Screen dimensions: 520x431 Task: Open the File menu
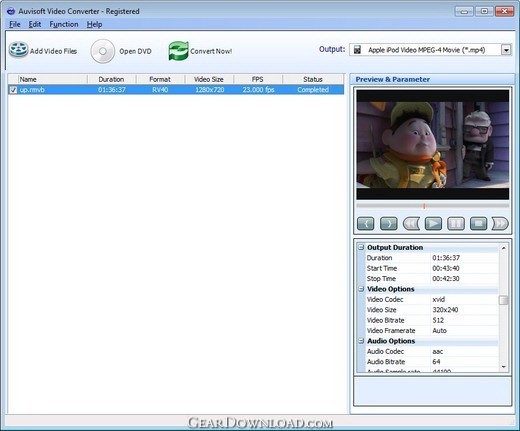(x=15, y=24)
